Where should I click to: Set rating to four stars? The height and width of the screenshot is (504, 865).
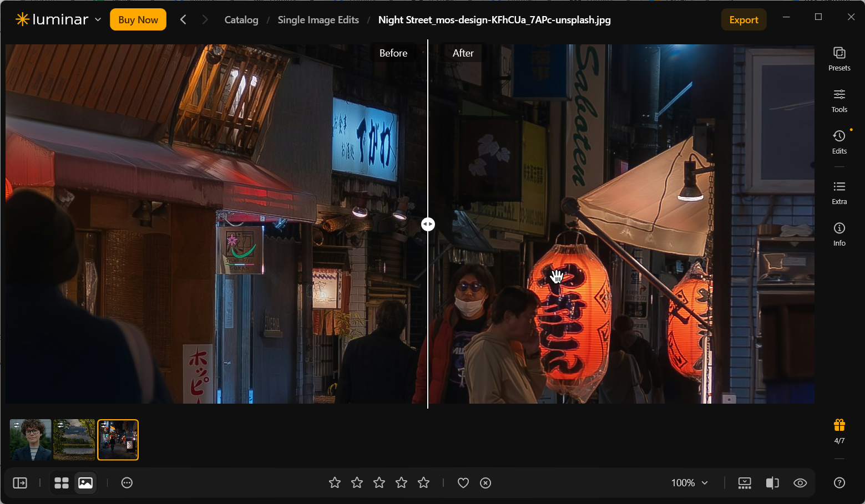(401, 483)
